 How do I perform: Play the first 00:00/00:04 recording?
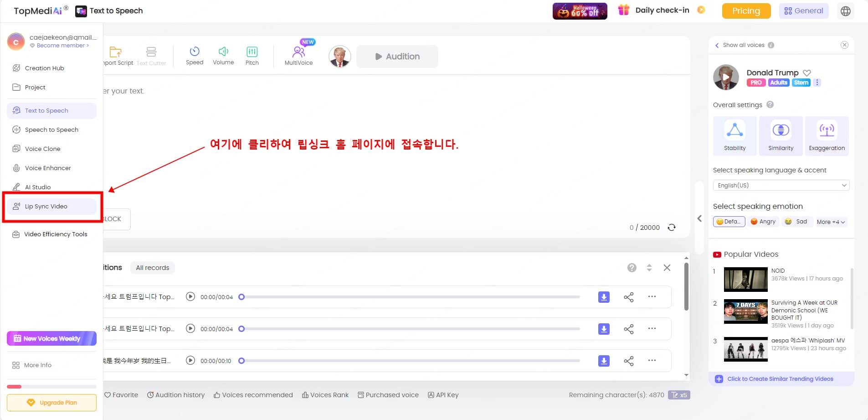click(190, 296)
